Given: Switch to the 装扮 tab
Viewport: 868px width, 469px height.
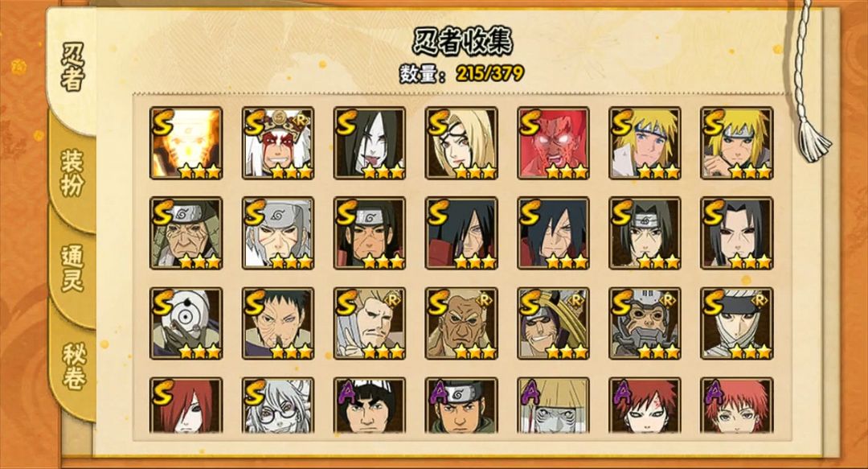Looking at the screenshot, I should 72,173.
